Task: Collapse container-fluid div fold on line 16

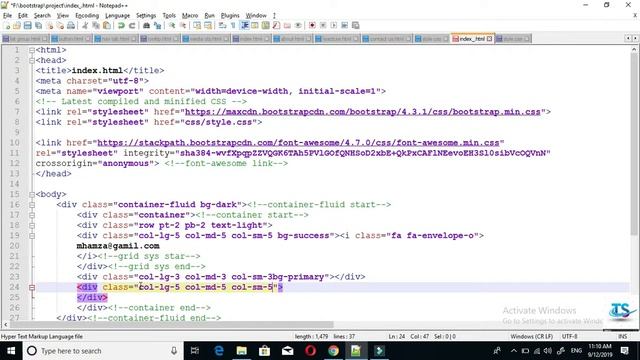Action: [x=32, y=205]
